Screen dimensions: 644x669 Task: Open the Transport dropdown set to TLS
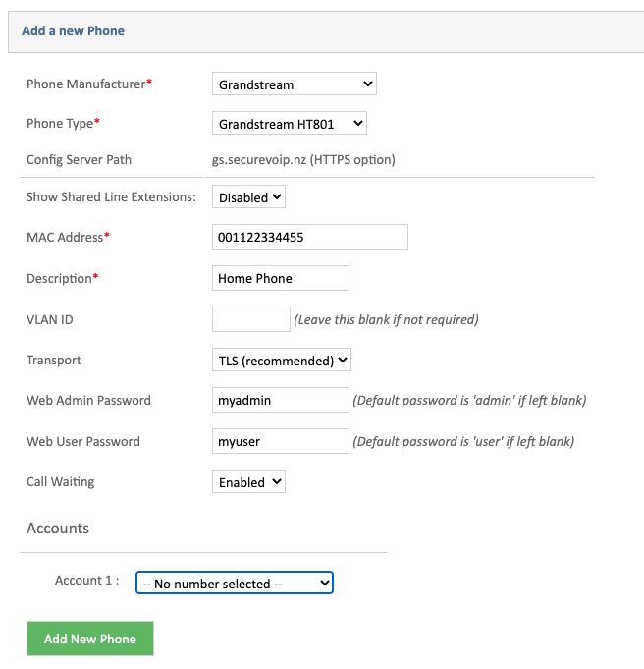click(282, 360)
